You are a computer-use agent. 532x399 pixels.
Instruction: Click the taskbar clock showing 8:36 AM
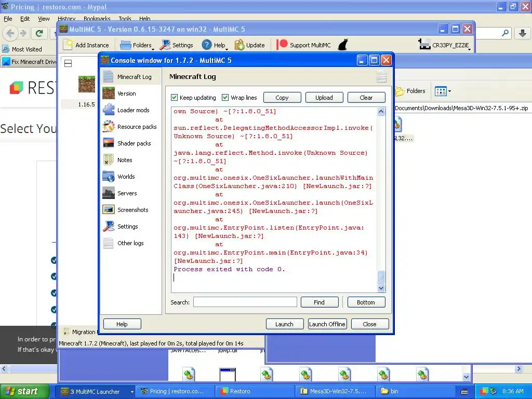click(513, 391)
